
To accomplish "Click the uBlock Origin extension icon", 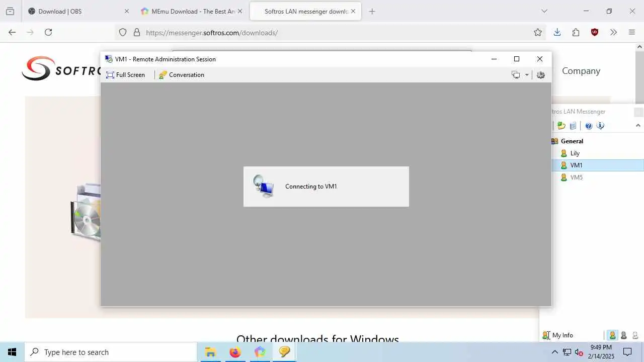I will point(595,32).
